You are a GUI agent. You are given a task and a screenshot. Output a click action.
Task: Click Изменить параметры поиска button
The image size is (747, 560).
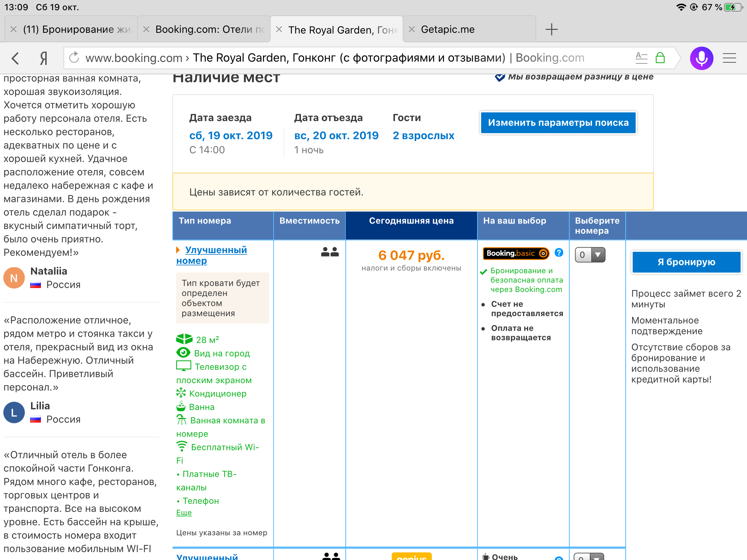pyautogui.click(x=558, y=123)
